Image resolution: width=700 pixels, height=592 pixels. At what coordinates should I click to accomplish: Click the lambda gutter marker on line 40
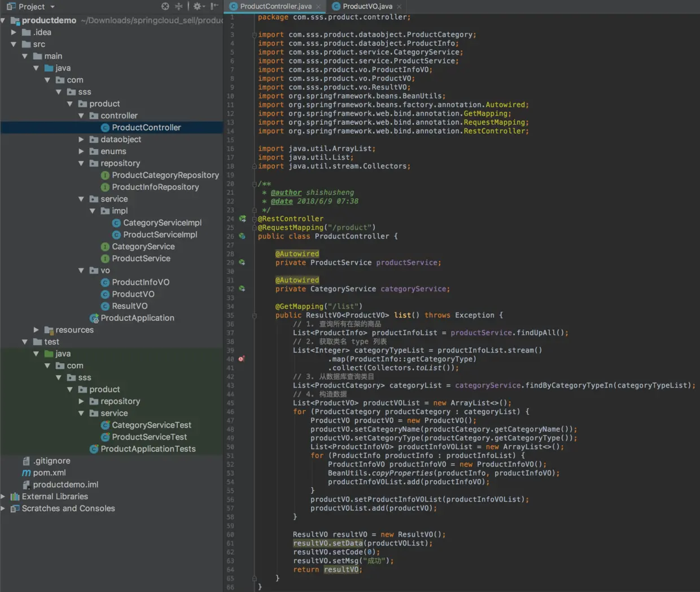pos(242,359)
